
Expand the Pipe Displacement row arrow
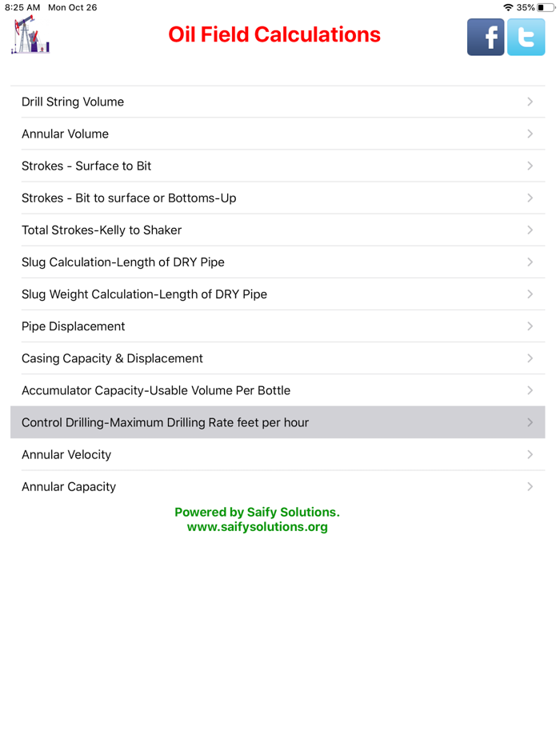530,326
